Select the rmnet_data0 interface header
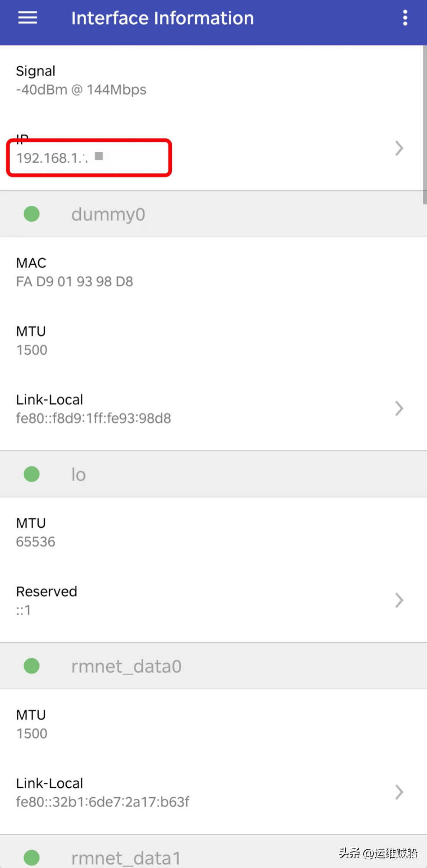The height and width of the screenshot is (868, 427). click(x=126, y=666)
